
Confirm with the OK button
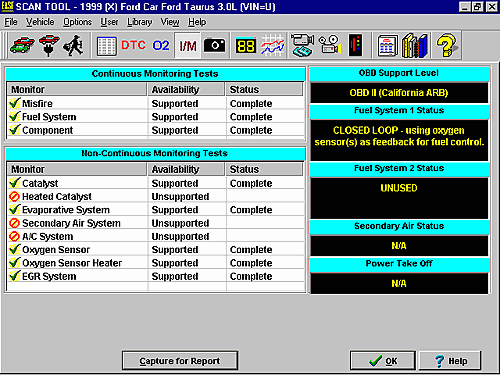tap(383, 361)
